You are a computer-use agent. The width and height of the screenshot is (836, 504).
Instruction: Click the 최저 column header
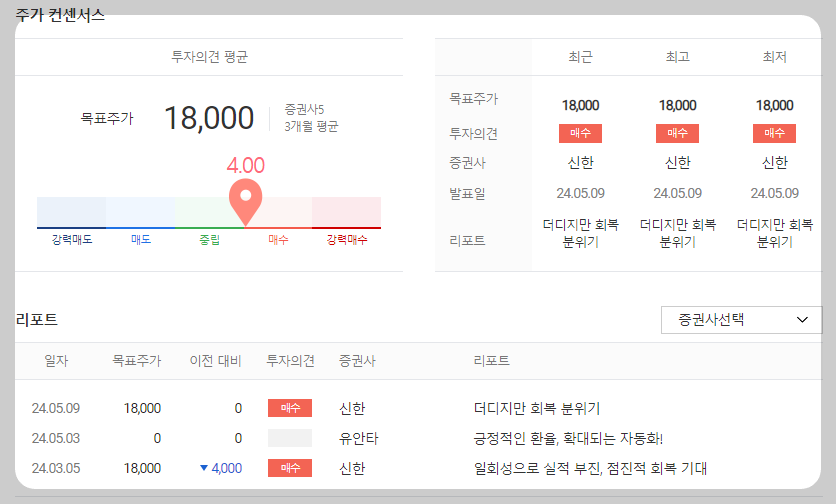coord(775,57)
